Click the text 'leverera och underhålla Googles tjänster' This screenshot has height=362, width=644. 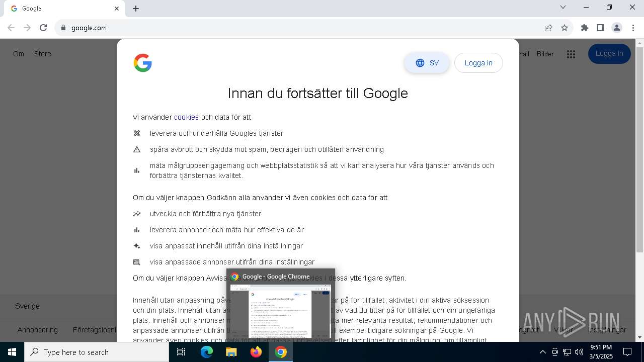(x=216, y=133)
